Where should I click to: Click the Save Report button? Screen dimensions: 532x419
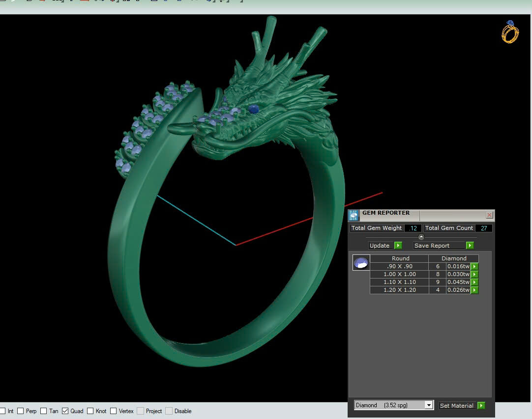tap(432, 246)
